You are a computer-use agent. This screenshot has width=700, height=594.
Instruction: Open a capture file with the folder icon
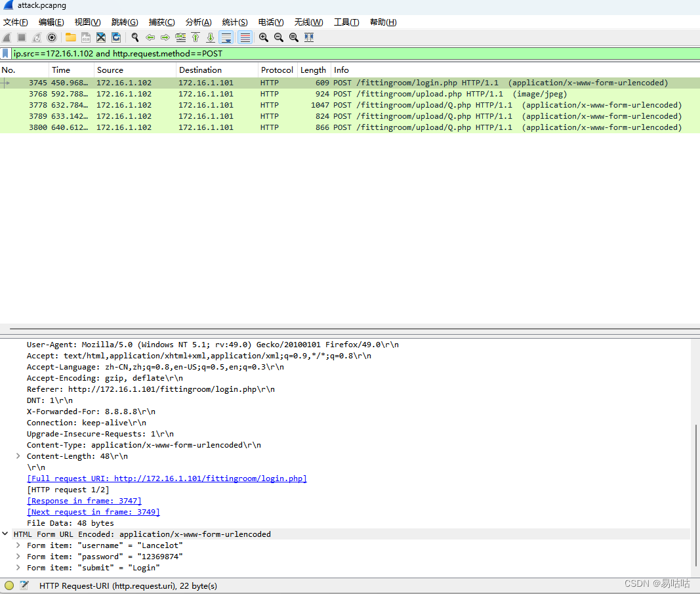pyautogui.click(x=70, y=37)
